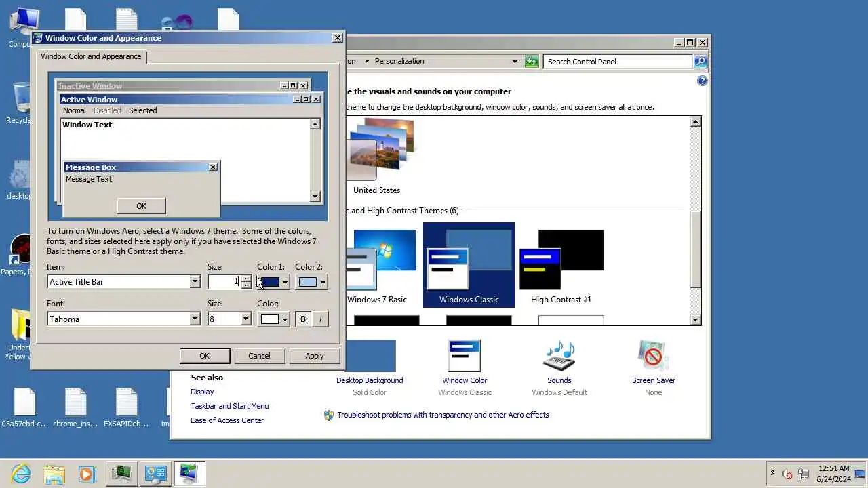This screenshot has width=868, height=488.
Task: Click the white font Color swatch
Action: point(270,319)
